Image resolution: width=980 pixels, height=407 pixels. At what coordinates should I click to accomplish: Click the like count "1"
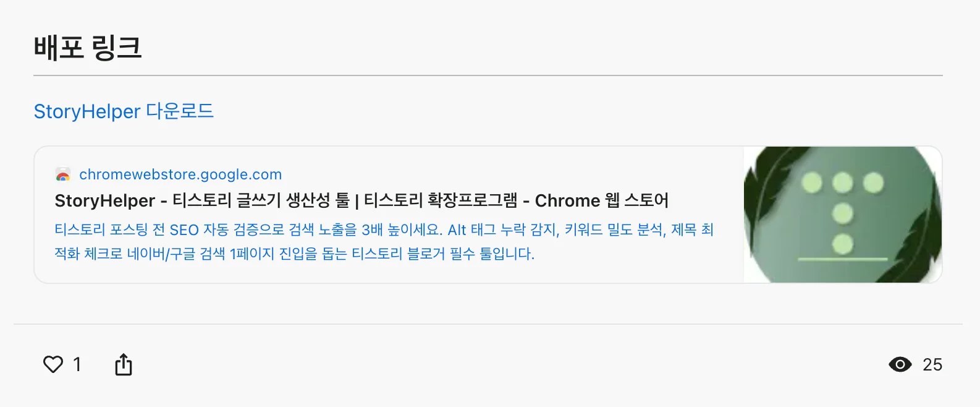77,364
